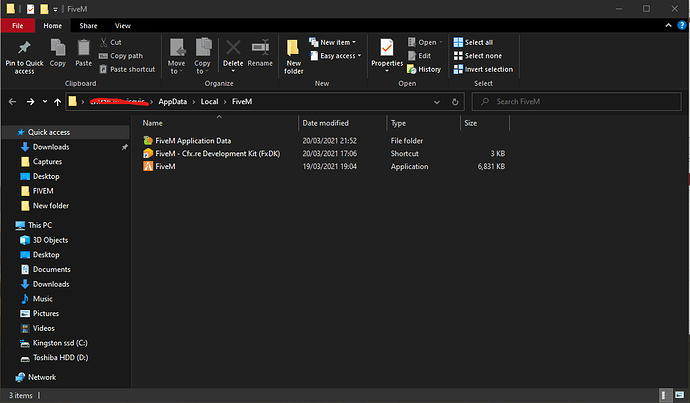Image resolution: width=690 pixels, height=403 pixels.
Task: Open the Help question mark icon
Action: tap(682, 26)
